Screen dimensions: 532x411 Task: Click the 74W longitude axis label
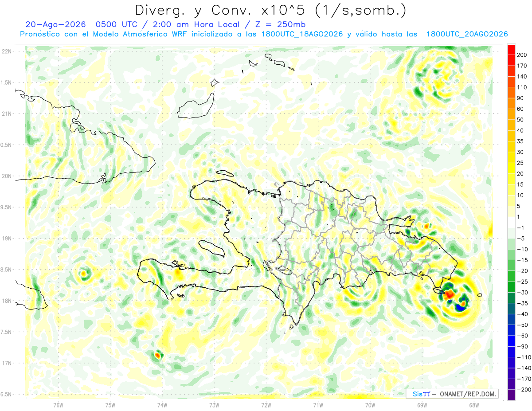click(162, 405)
